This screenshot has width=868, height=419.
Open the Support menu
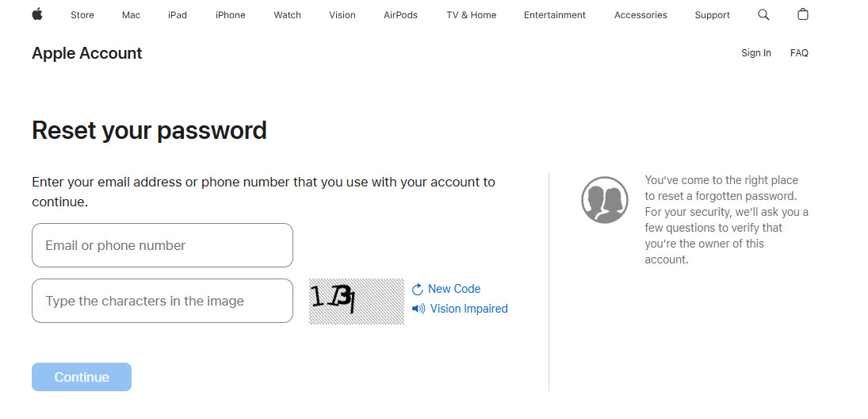coord(712,15)
